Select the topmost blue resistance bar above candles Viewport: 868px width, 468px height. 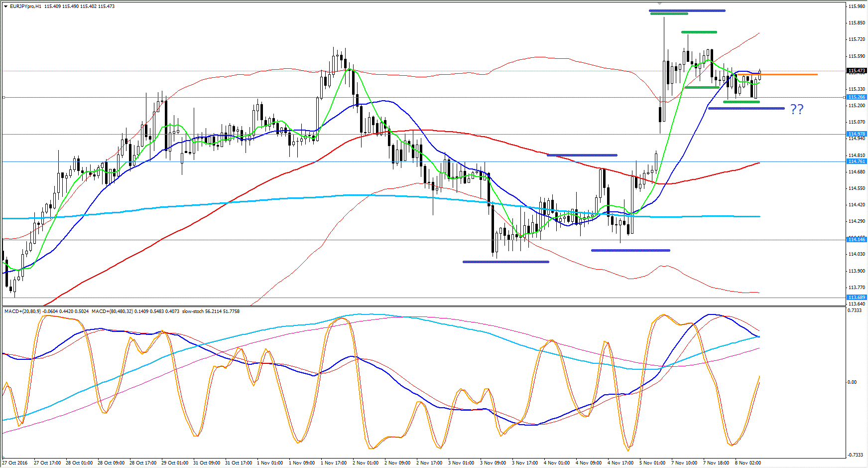point(687,10)
